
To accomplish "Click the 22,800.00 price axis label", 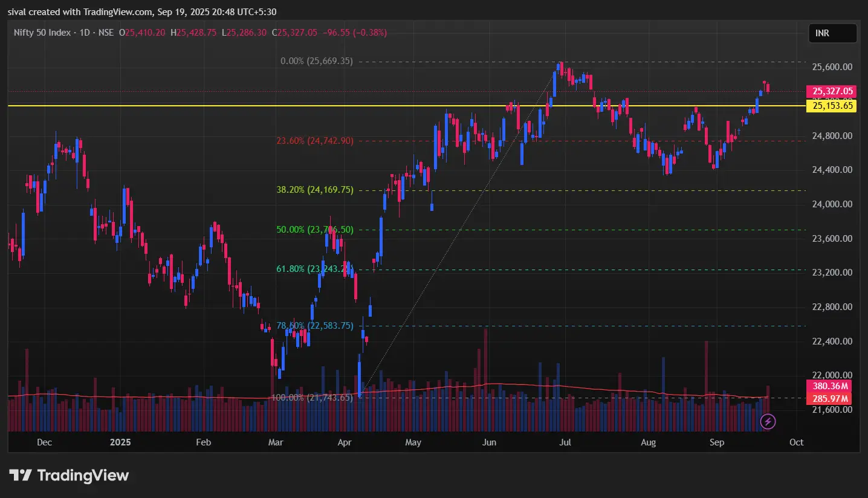I will coord(832,307).
